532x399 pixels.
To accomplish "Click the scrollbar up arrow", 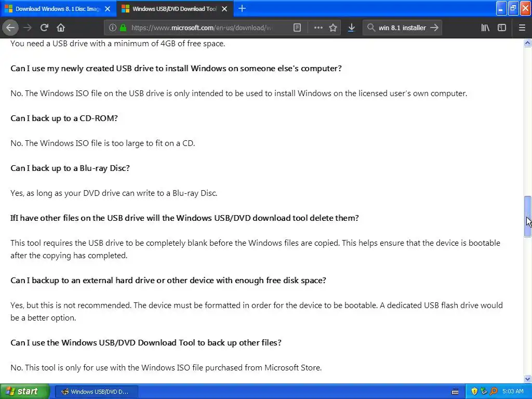I will pyautogui.click(x=528, y=43).
